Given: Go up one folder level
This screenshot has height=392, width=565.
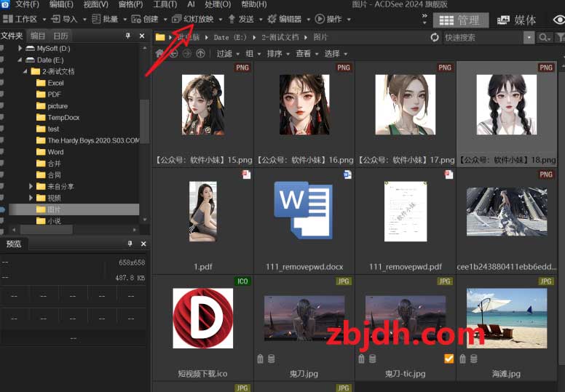Looking at the screenshot, I should tap(200, 53).
